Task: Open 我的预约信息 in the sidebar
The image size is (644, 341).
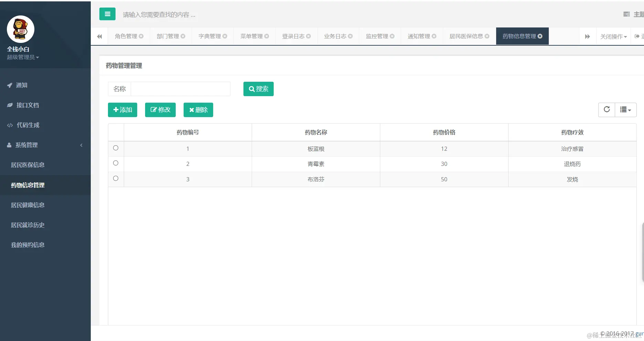Action: tap(45, 245)
